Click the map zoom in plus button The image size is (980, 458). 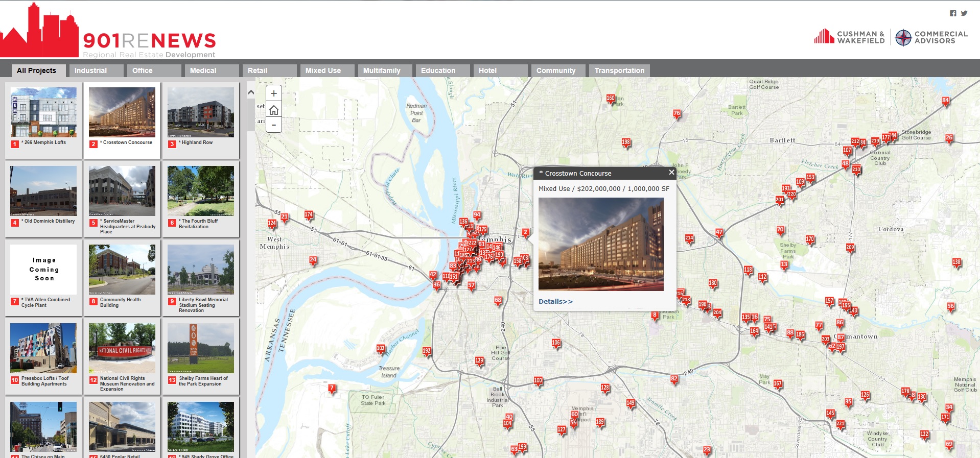(x=274, y=93)
